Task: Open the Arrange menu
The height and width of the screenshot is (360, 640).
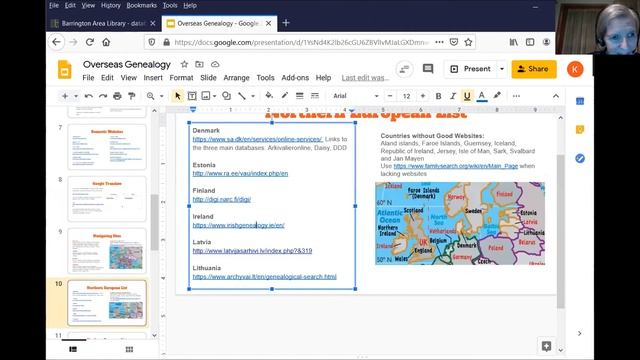Action: pos(236,78)
